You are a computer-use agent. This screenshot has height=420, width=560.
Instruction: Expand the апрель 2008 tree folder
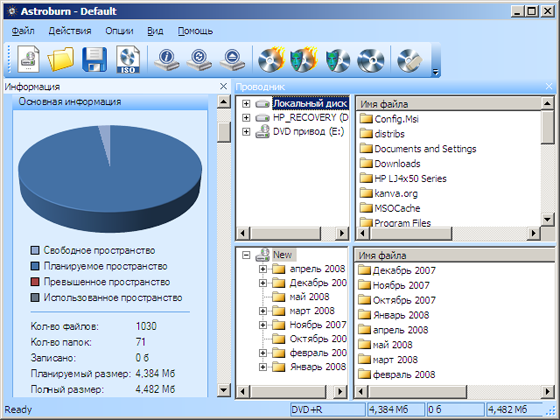263,269
